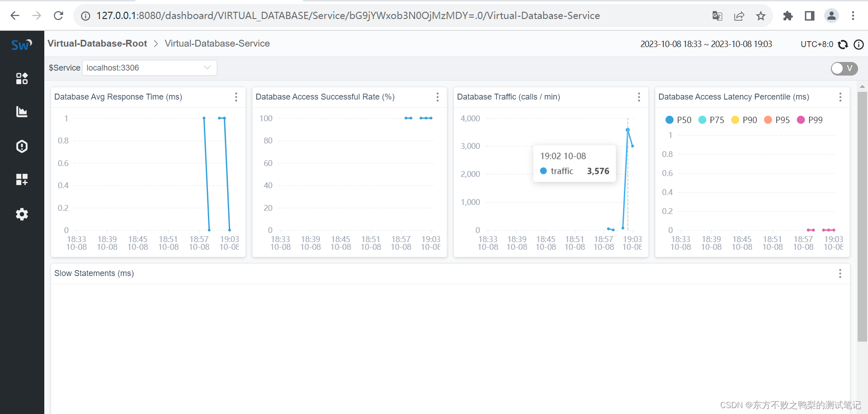Screen dimensions: 868x414
Task: Open Database Traffic widget options menu
Action: coord(639,97)
